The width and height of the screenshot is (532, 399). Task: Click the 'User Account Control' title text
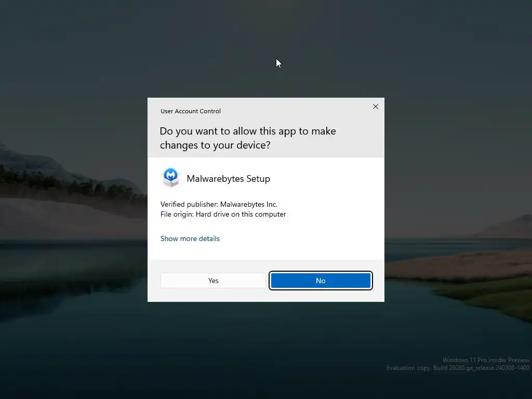tap(190, 111)
